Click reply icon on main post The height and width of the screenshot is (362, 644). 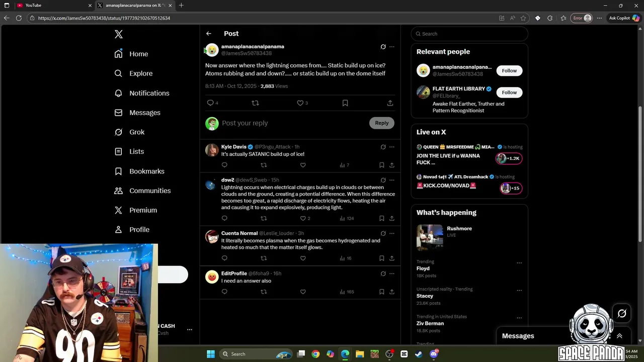[210, 103]
